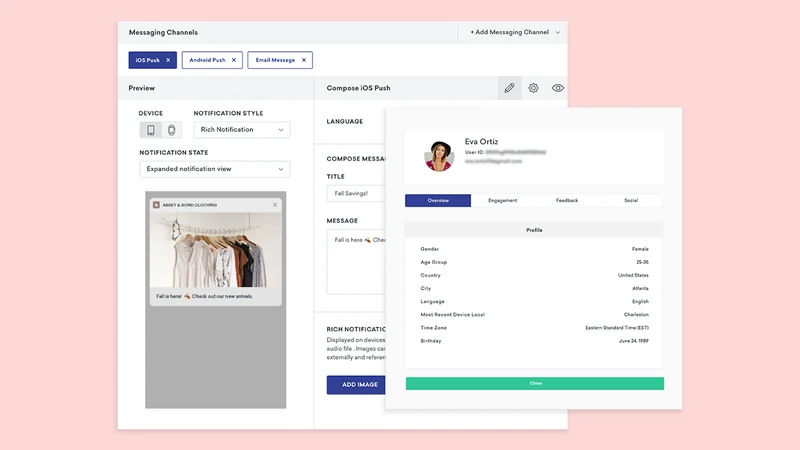Expand the Notification State dropdown

click(x=215, y=169)
